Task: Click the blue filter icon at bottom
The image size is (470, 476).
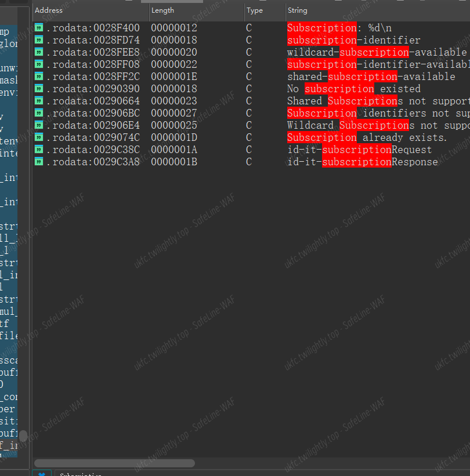Action: (42, 474)
